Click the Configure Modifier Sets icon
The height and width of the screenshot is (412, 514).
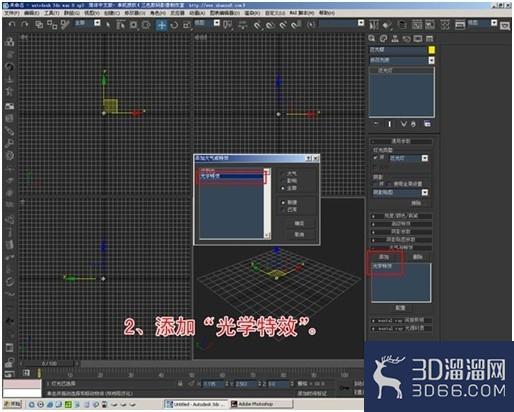(427, 124)
